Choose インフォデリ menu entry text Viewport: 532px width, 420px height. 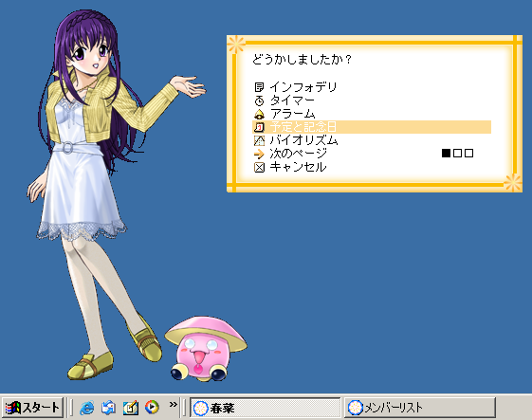point(303,87)
